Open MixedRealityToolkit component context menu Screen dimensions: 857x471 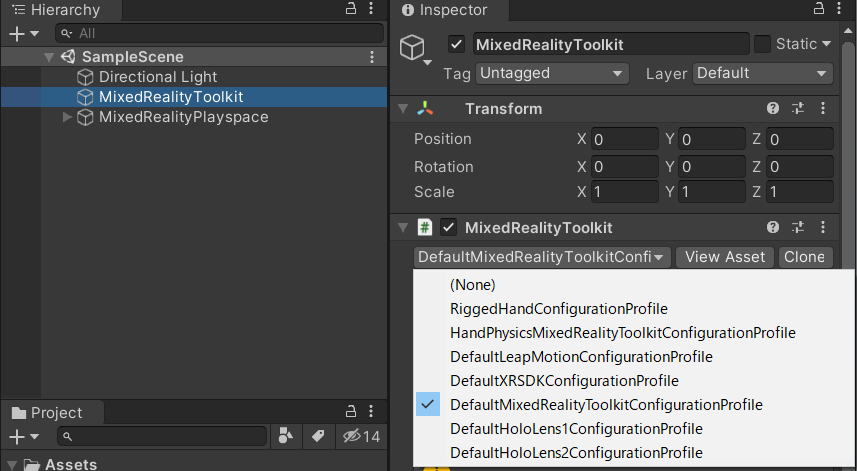(823, 227)
